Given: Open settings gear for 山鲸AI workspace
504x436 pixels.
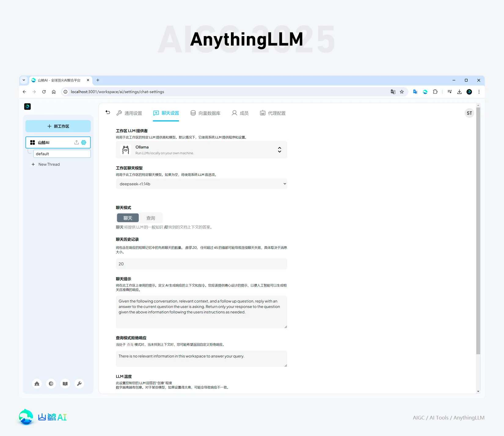Looking at the screenshot, I should 84,142.
